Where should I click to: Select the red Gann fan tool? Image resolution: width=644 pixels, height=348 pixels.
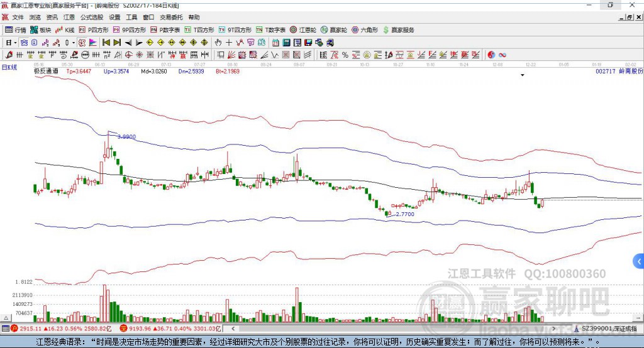pos(231,55)
